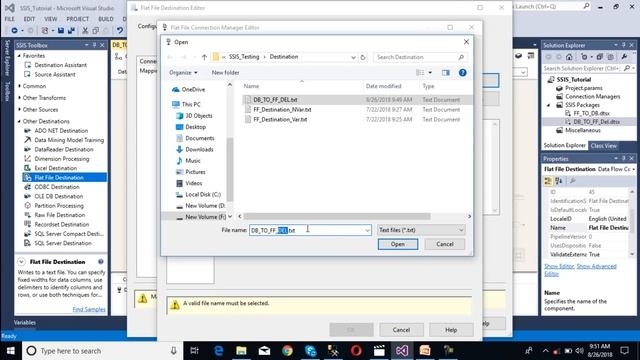The width and height of the screenshot is (640, 360).
Task: Click the Find Samples link
Action: coord(89,309)
